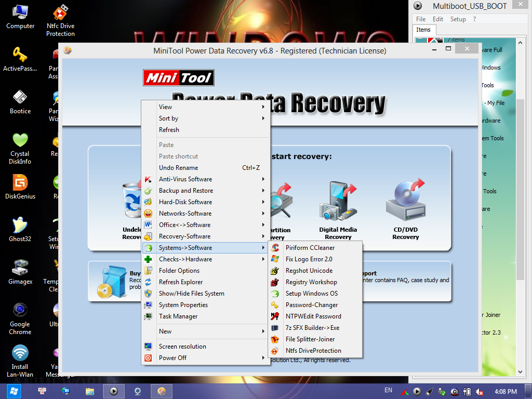The image size is (532, 399).
Task: Open Task Manager from context menu
Action: click(x=206, y=316)
